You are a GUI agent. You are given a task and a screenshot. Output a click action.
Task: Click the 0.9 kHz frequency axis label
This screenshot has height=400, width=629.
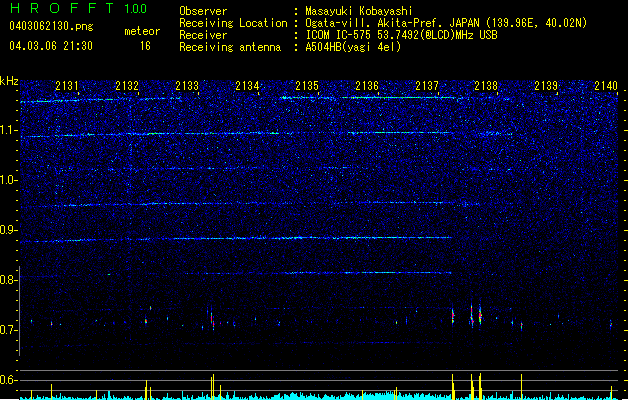click(8, 230)
